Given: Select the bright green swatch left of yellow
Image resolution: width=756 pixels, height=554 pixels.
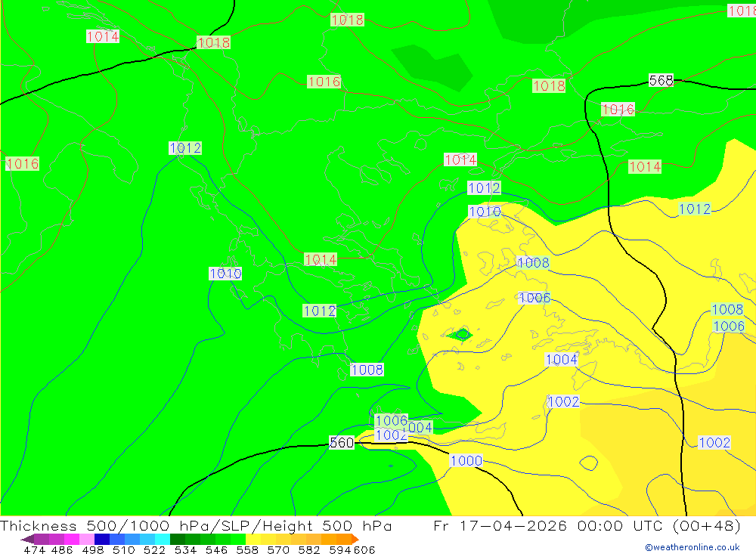Looking at the screenshot, I should click(238, 539).
